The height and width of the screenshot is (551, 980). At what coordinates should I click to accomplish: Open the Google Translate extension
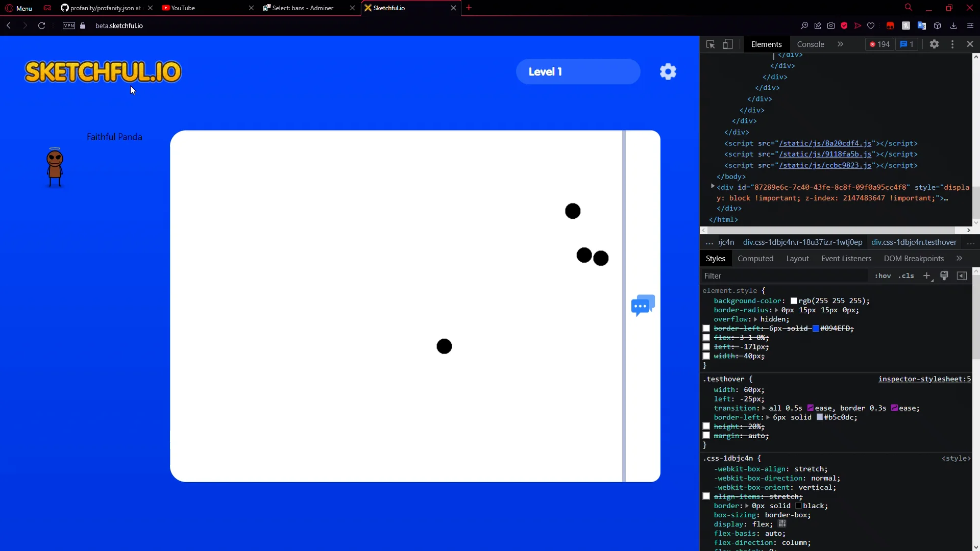[922, 26]
